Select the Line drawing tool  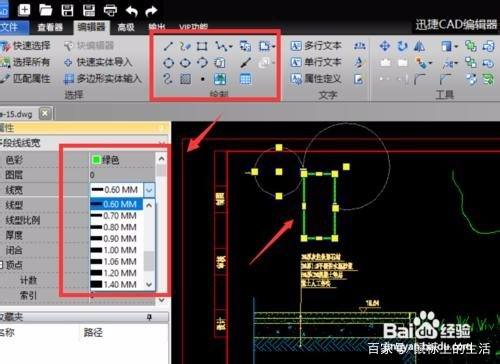(168, 46)
